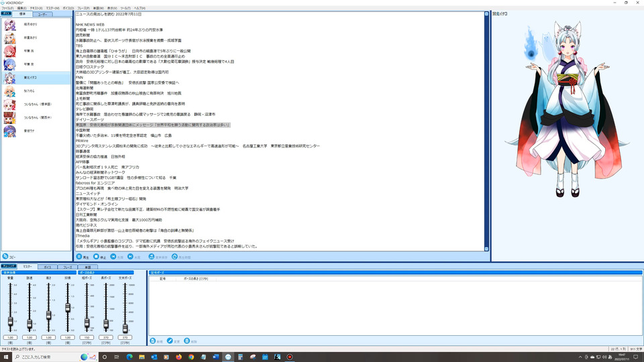Click the highlighted デイリースポーツ headline line
The height and width of the screenshot is (362, 644).
153,125
